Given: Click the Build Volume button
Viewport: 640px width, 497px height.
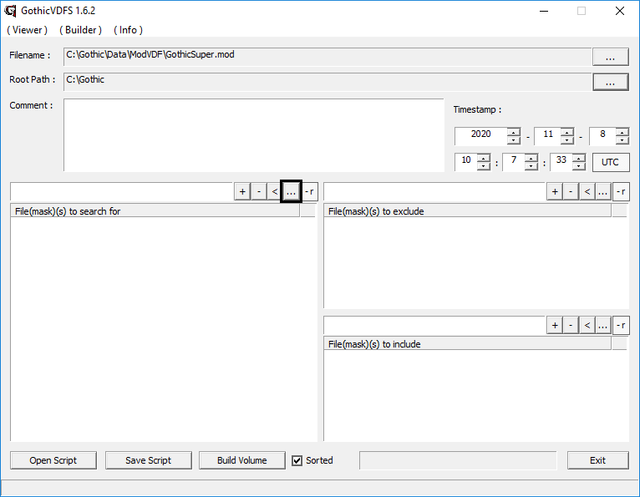Looking at the screenshot, I should click(x=242, y=460).
